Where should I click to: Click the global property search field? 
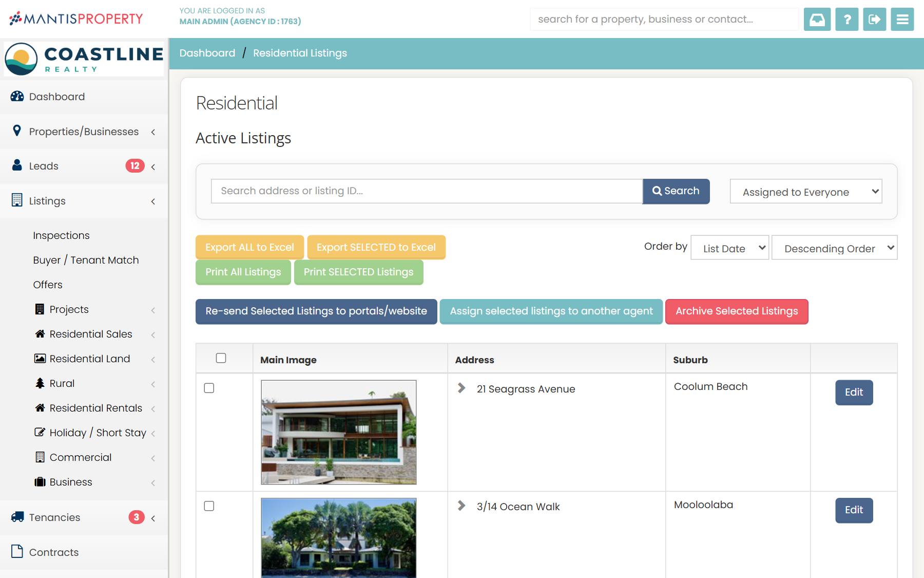(664, 20)
